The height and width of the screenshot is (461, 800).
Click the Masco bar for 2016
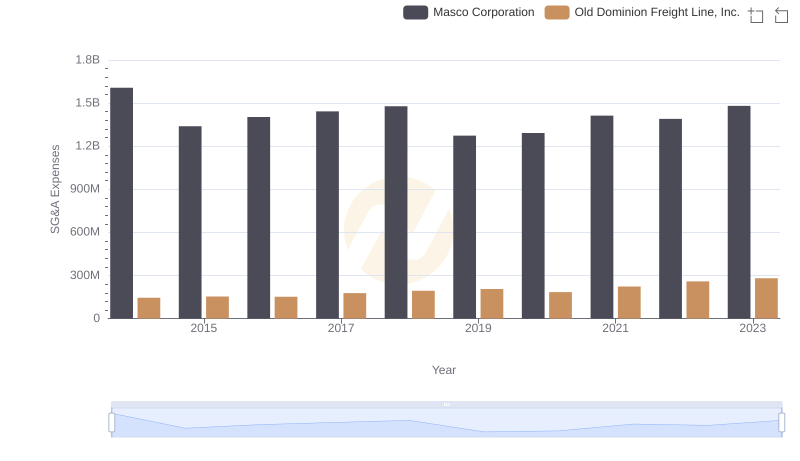[x=259, y=218]
